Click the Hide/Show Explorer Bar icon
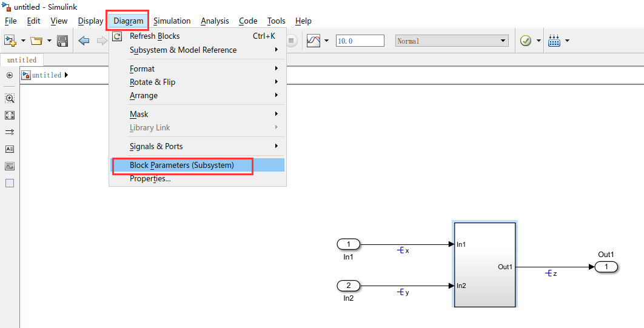644x328 pixels. (x=10, y=75)
